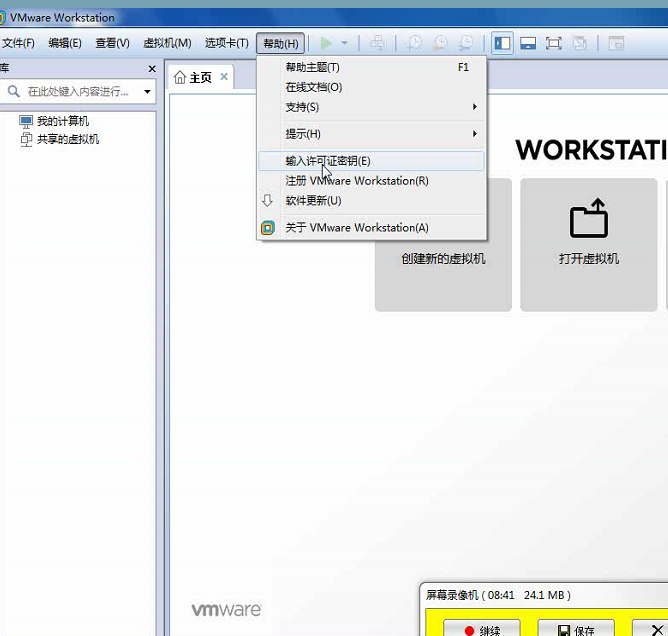Click the take snapshot toolbar icon
Image resolution: width=668 pixels, height=636 pixels.
(414, 43)
